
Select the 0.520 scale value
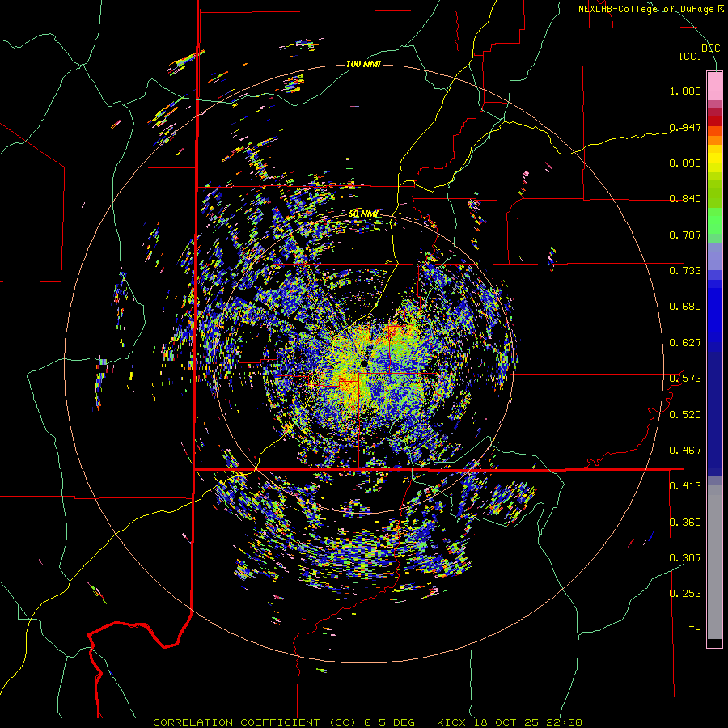point(685,415)
